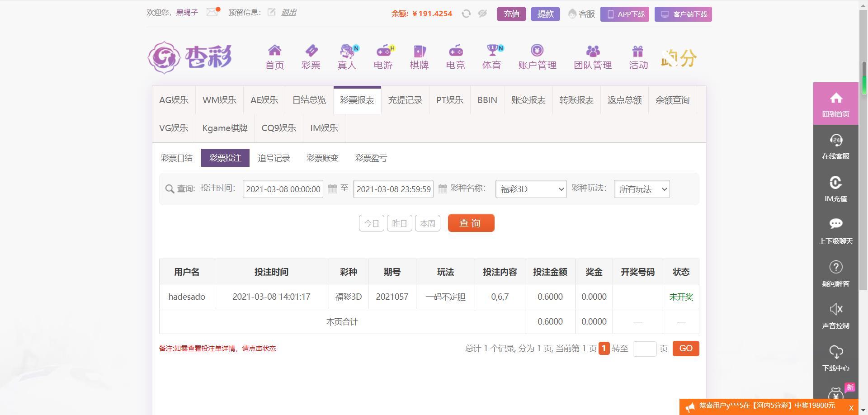
Task: Toggle 声音控制 sound mute icon
Action: tap(836, 309)
